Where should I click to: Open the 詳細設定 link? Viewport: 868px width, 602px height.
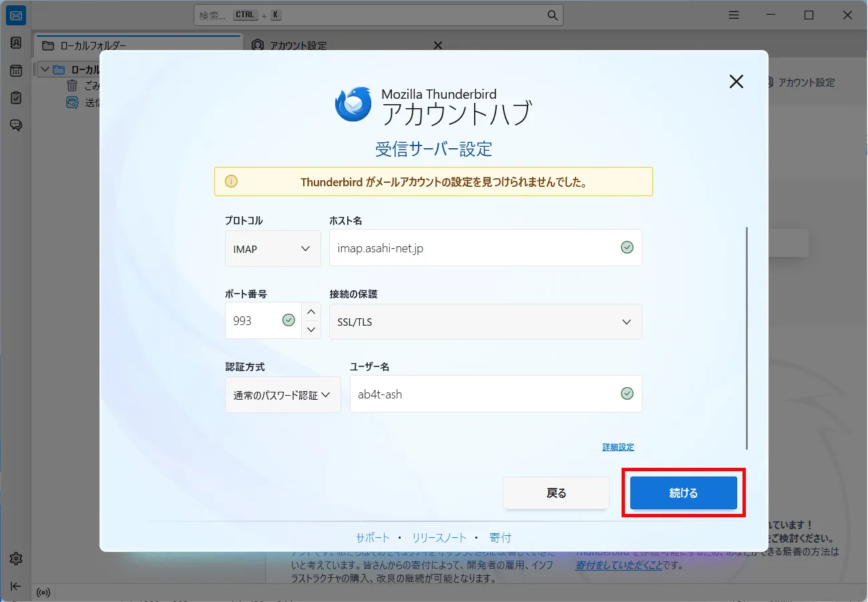pyautogui.click(x=618, y=446)
